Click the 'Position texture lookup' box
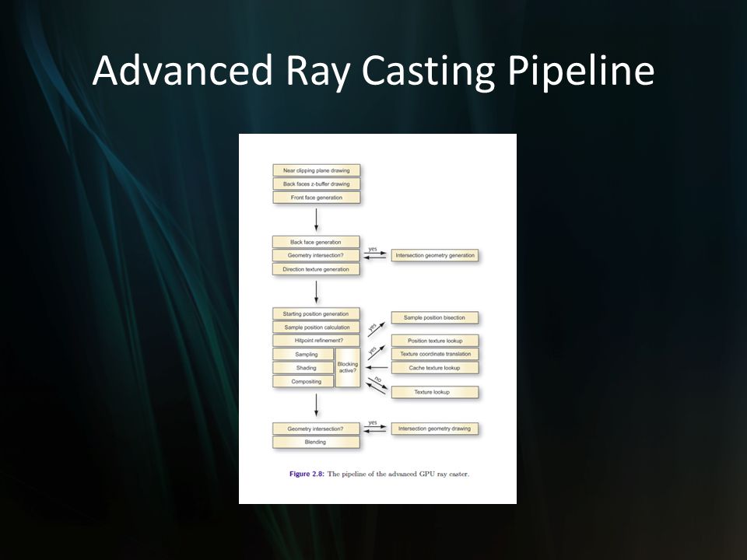Viewport: 747px width, 560px height. click(434, 341)
